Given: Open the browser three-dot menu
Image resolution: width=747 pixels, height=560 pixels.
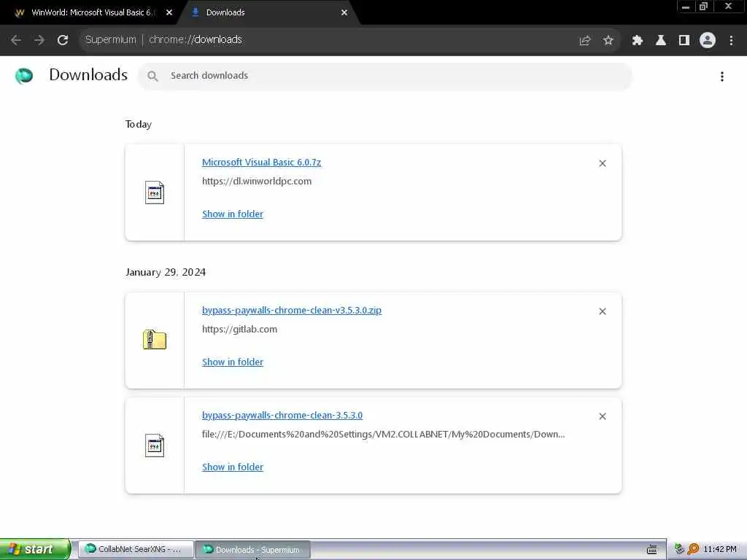Looking at the screenshot, I should (731, 41).
